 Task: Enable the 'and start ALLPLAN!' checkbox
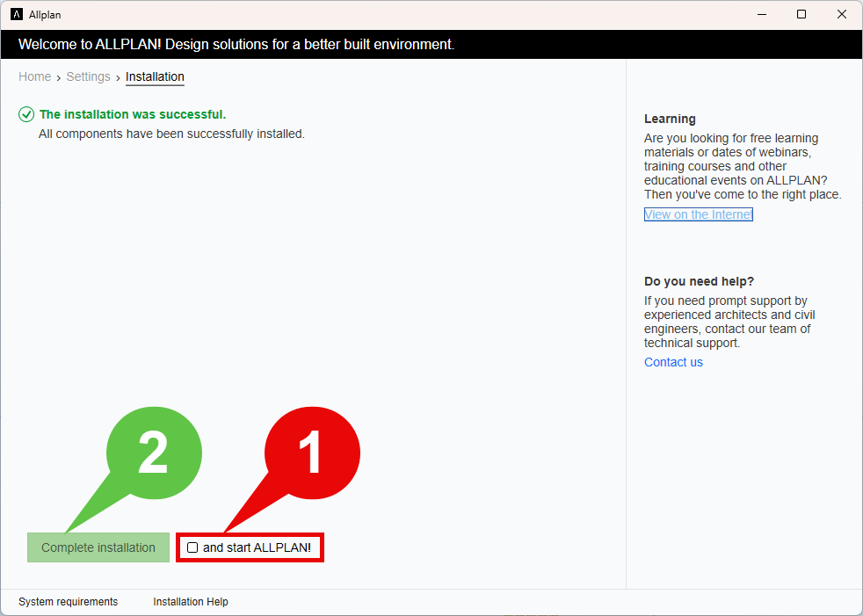point(192,547)
